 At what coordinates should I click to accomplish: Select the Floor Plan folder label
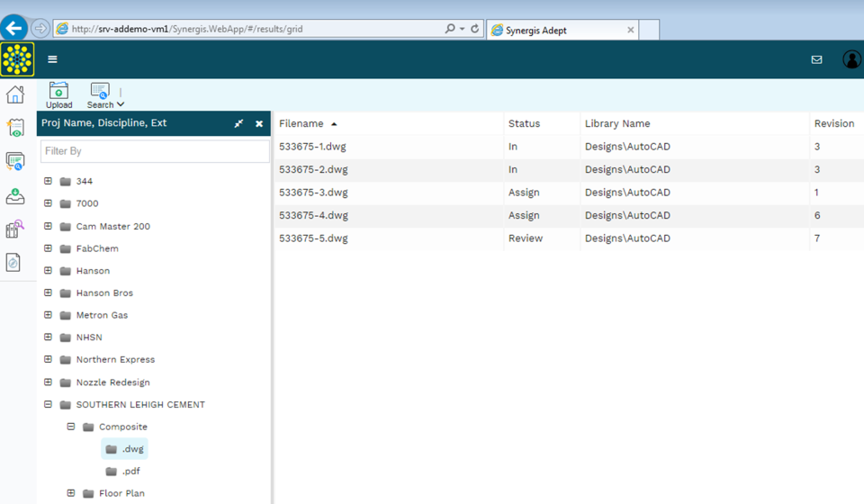(x=121, y=493)
